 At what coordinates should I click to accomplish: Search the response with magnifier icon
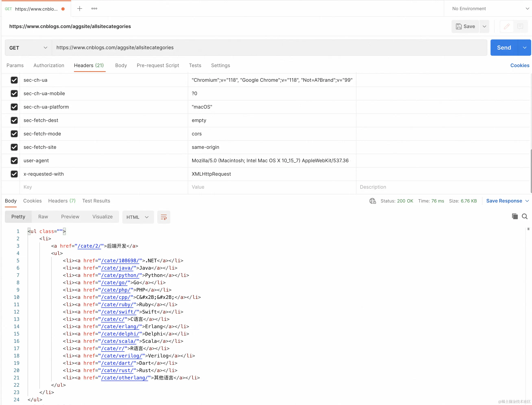524,216
